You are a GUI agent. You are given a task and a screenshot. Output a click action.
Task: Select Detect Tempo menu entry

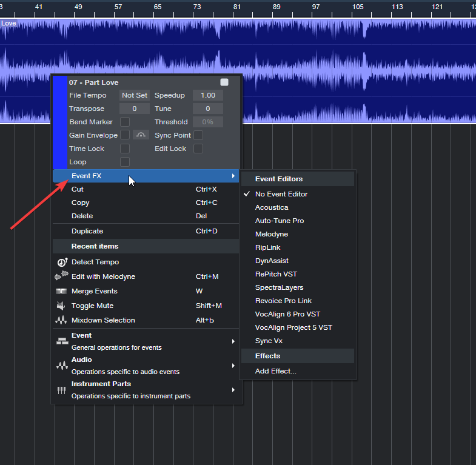pos(146,262)
